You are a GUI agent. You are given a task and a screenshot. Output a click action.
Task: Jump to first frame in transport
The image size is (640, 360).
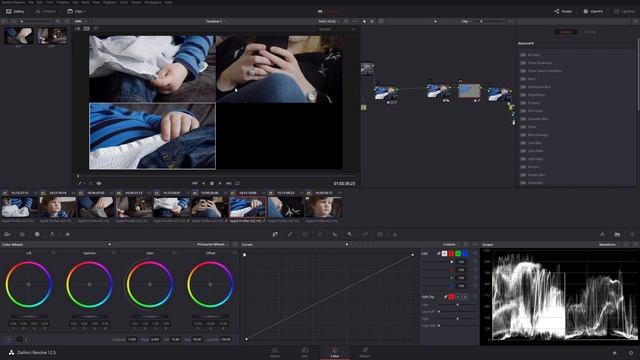(195, 184)
